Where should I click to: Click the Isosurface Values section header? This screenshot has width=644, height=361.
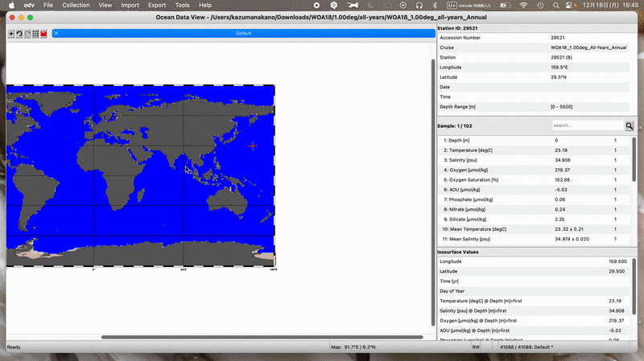click(x=457, y=252)
